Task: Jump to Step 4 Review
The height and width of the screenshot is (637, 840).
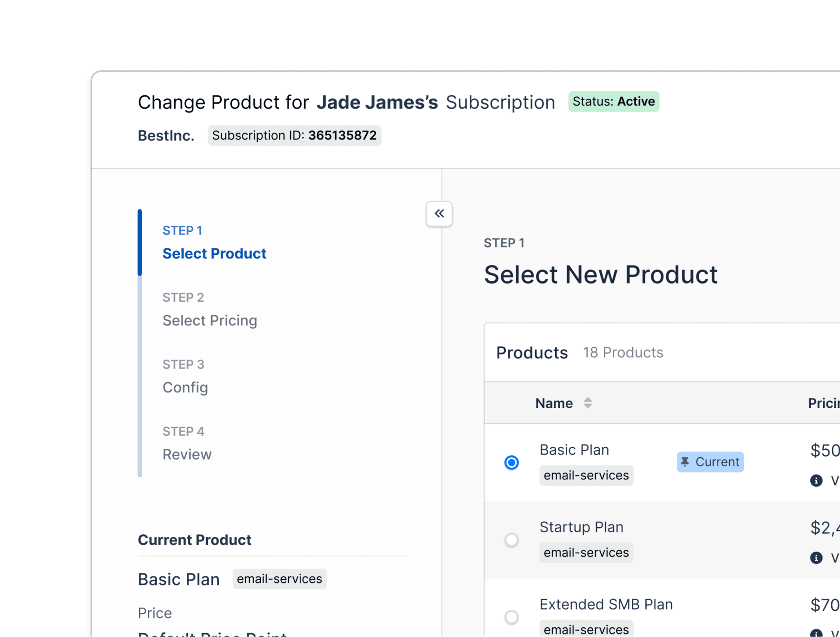Action: click(x=187, y=454)
